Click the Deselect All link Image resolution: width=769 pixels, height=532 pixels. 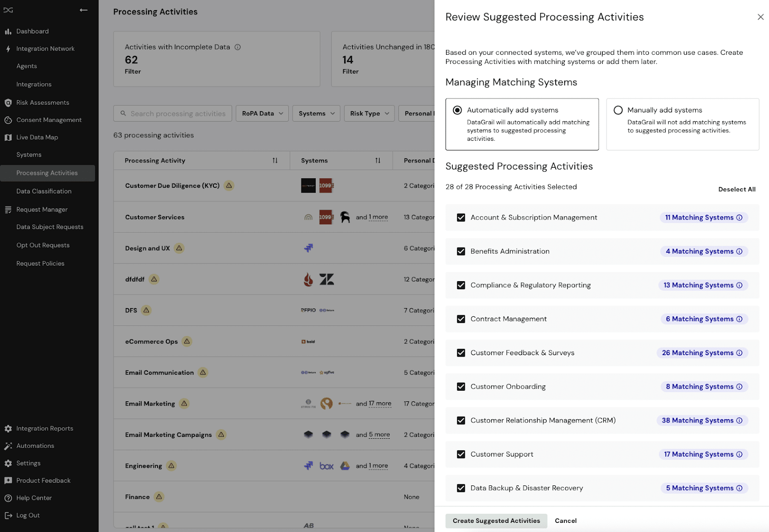coord(736,189)
